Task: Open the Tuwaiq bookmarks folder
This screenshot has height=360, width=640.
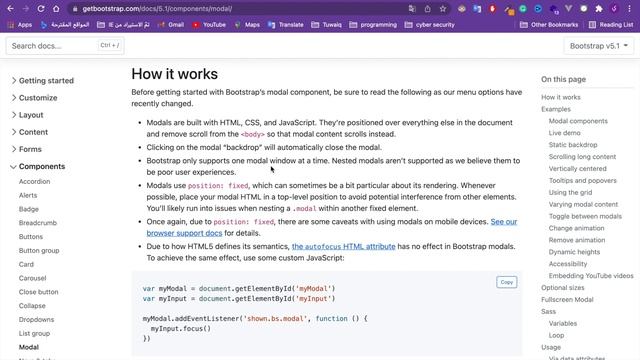Action: (327, 25)
